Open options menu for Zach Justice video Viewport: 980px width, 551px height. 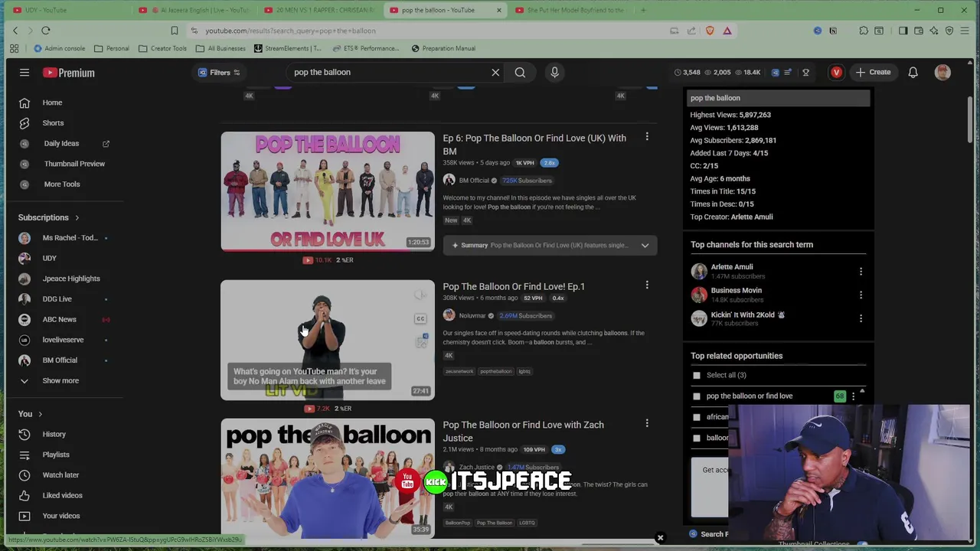(647, 423)
